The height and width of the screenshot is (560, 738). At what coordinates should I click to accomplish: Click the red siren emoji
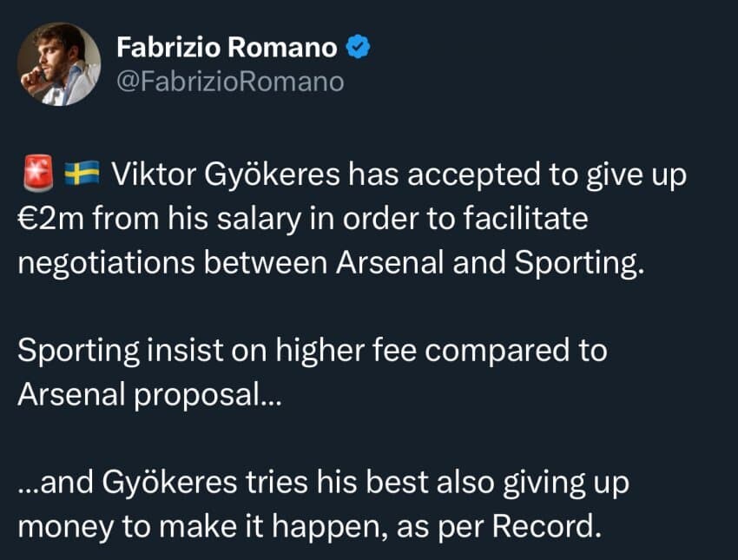point(38,174)
